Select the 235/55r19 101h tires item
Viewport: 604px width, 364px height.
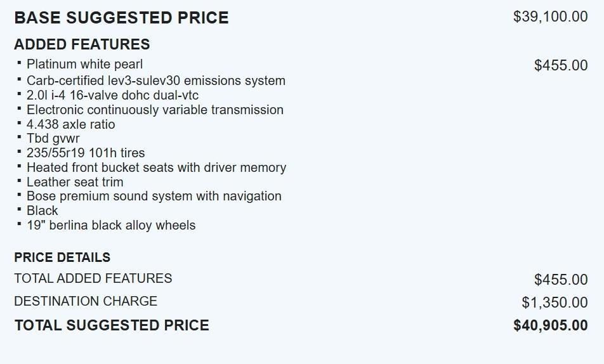coord(86,153)
